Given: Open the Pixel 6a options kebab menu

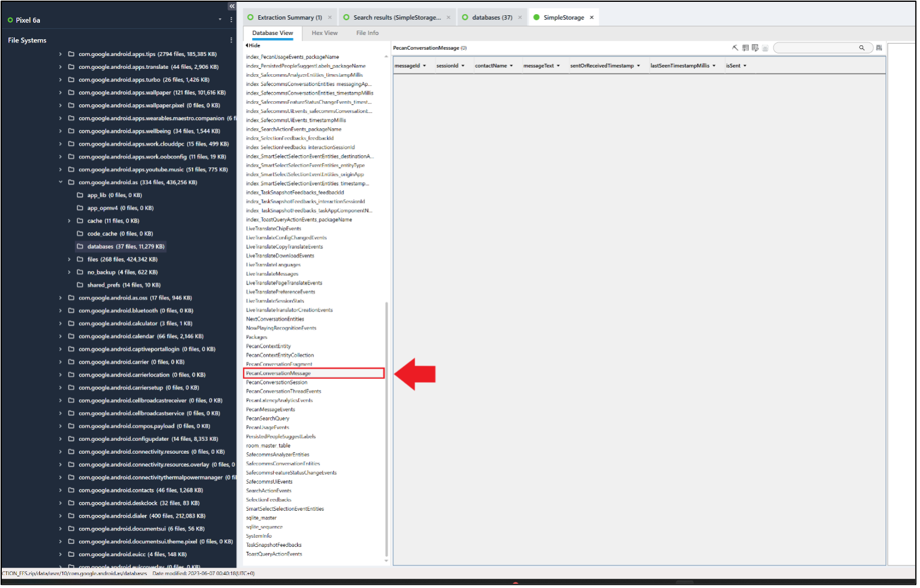Looking at the screenshot, I should click(231, 20).
